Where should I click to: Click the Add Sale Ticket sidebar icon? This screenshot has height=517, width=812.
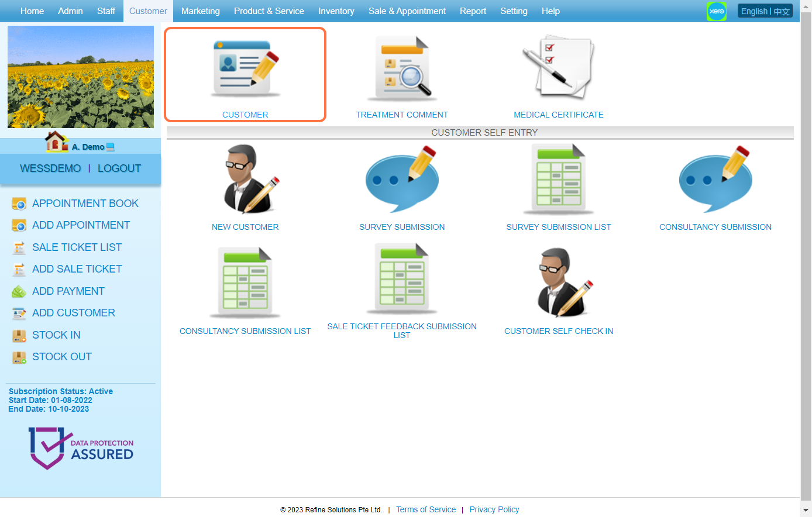[19, 270]
